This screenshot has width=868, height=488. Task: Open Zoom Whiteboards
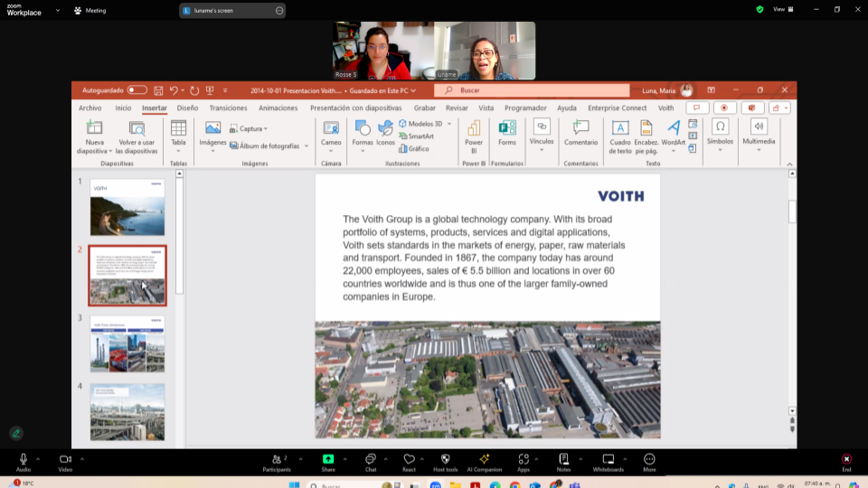(608, 463)
